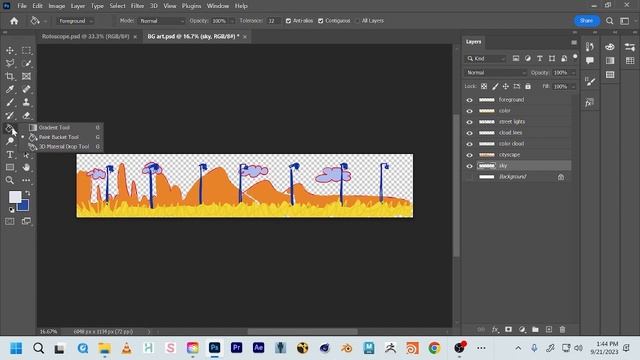Select the Crop tool
The height and width of the screenshot is (360, 640).
click(10, 76)
